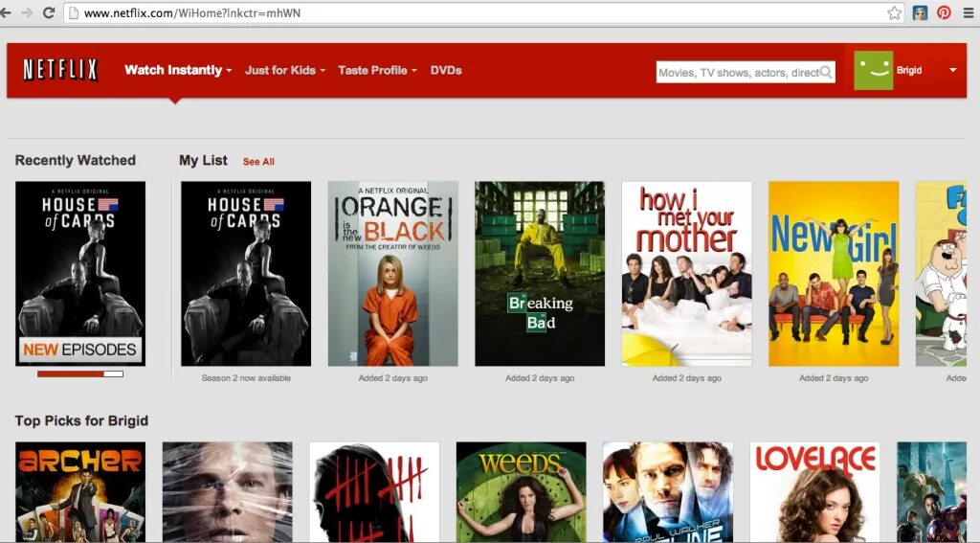
Task: Open the DVDs menu item
Action: pos(446,70)
